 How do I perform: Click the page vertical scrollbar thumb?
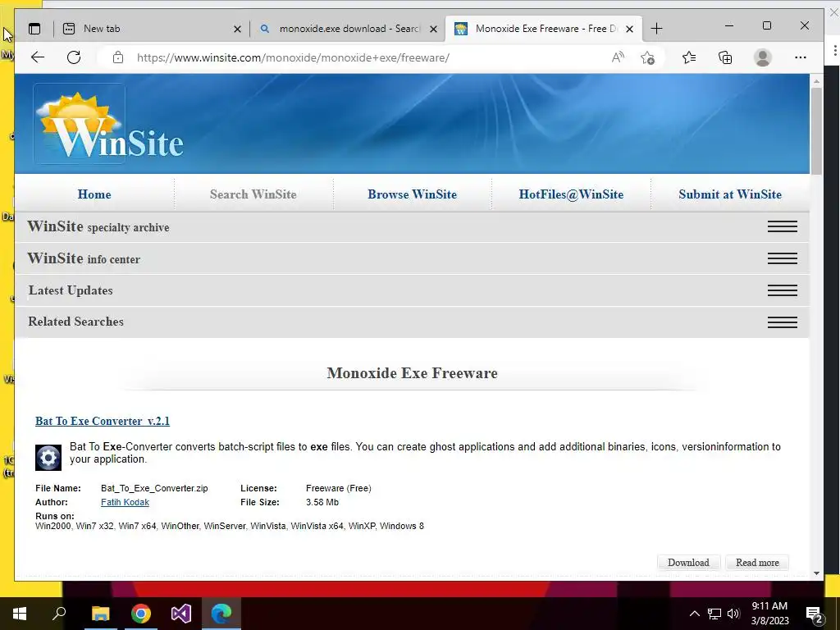(816, 130)
